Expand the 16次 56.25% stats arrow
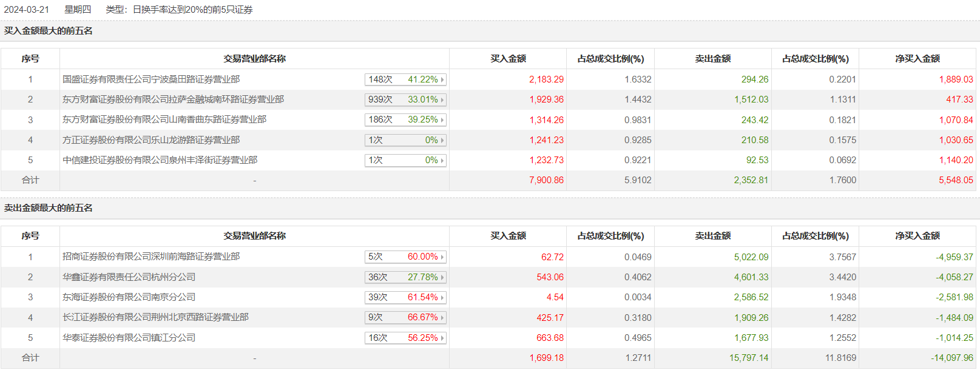Image resolution: width=980 pixels, height=370 pixels. pyautogui.click(x=442, y=338)
